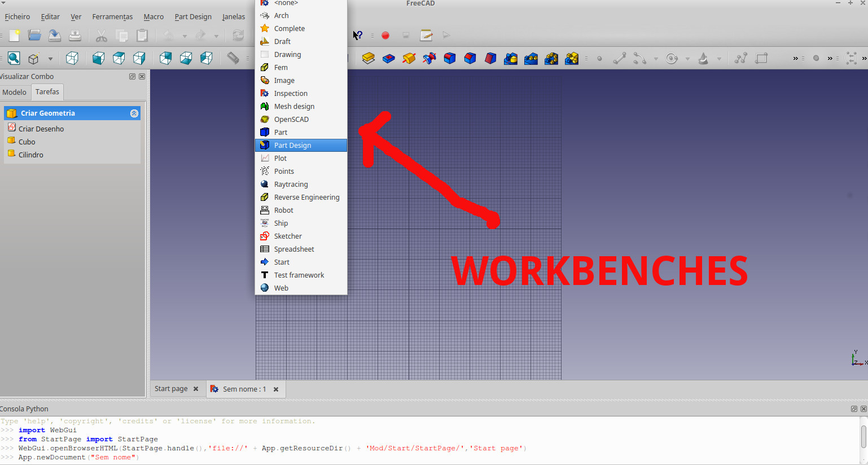Open the undo history dropdown arrow
The height and width of the screenshot is (465, 868).
click(184, 36)
